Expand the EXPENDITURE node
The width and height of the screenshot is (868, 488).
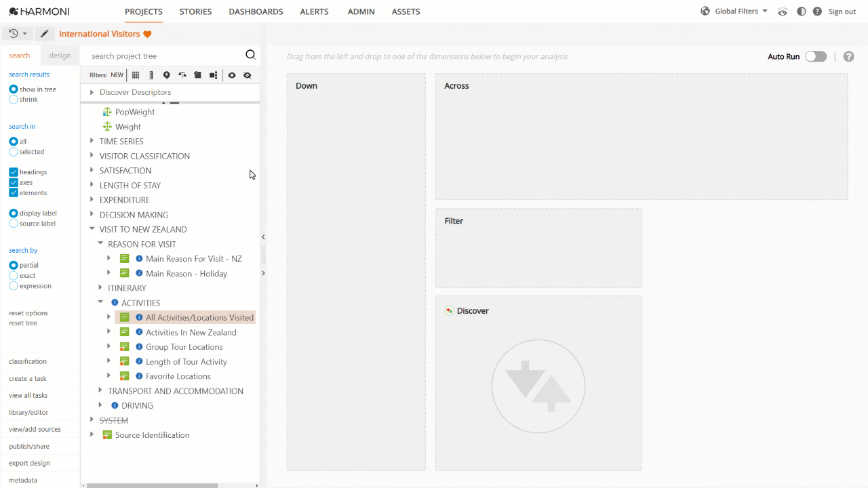[92, 200]
